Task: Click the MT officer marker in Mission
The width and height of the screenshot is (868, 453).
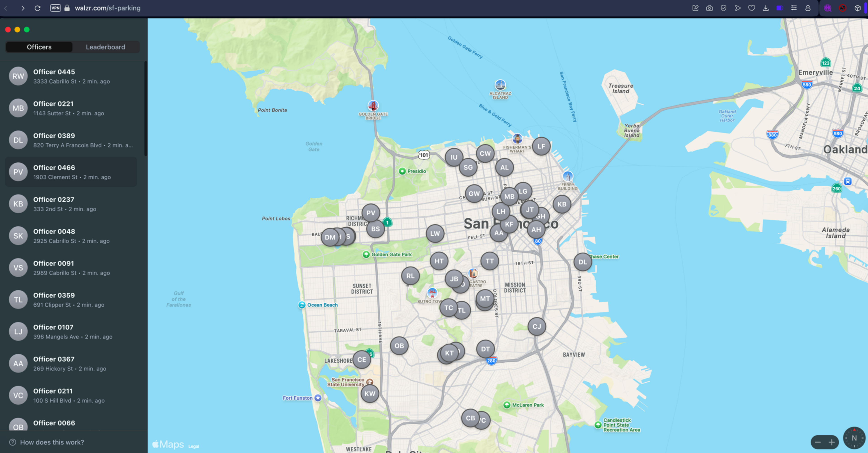Action: click(485, 298)
